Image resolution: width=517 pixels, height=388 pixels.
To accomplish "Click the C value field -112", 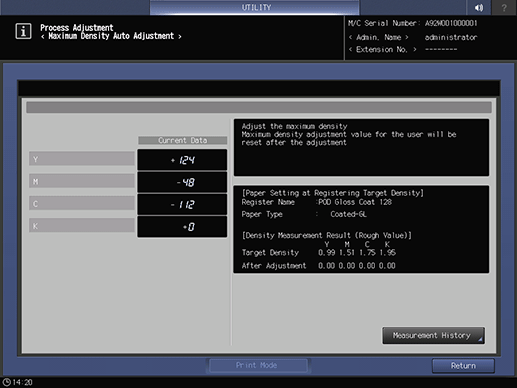I will tap(182, 205).
